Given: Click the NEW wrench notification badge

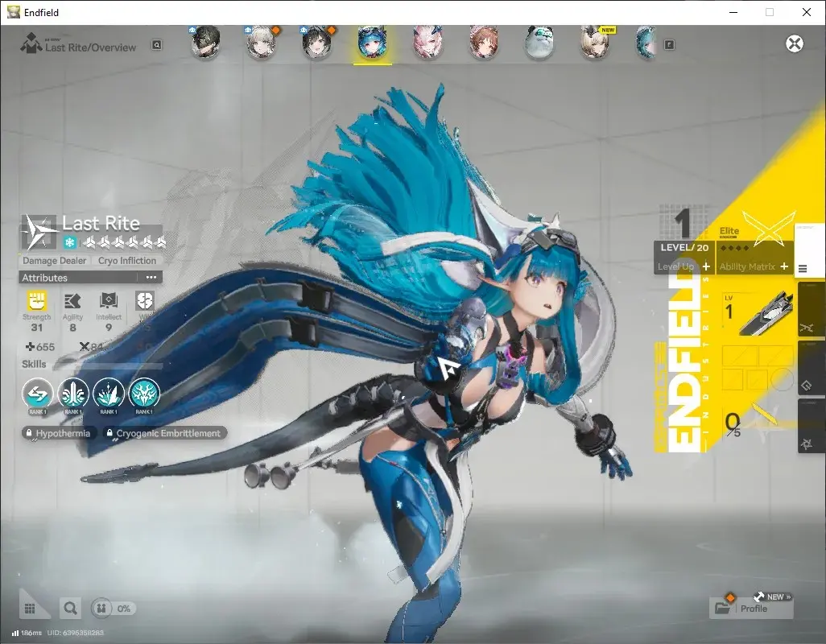Looking at the screenshot, I should (772, 597).
